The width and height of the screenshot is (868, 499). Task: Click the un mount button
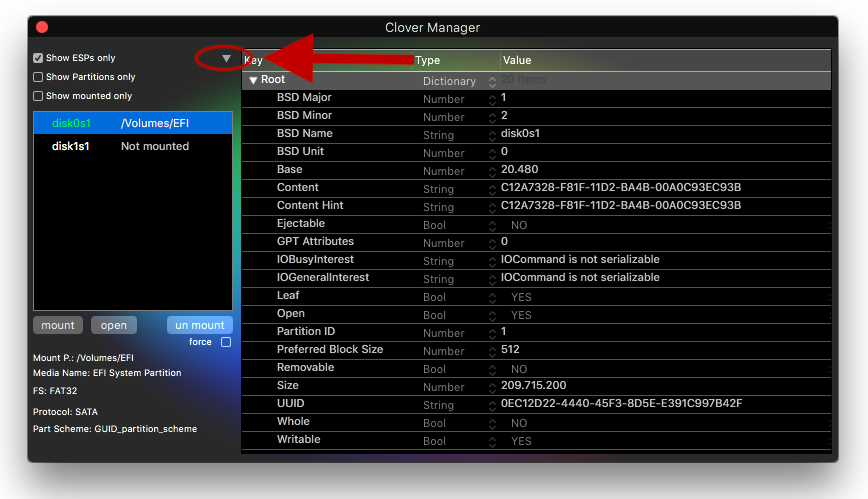[x=199, y=325]
